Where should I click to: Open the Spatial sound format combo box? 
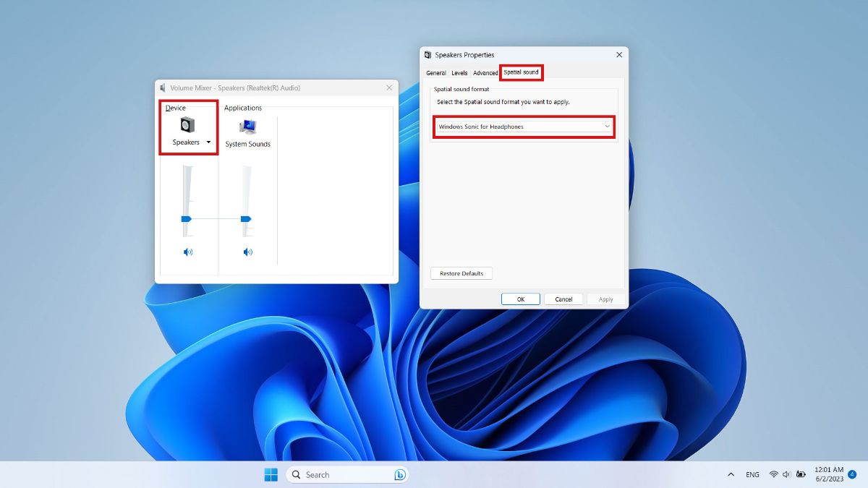point(524,127)
